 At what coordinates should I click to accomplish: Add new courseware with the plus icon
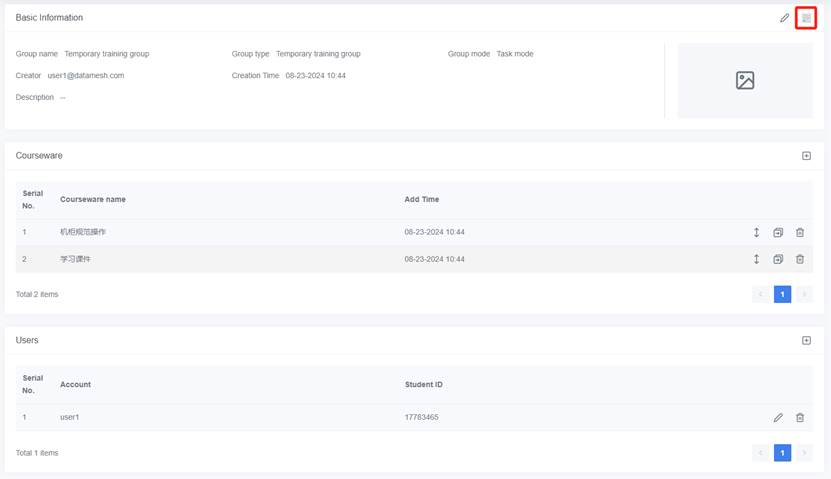(x=806, y=156)
